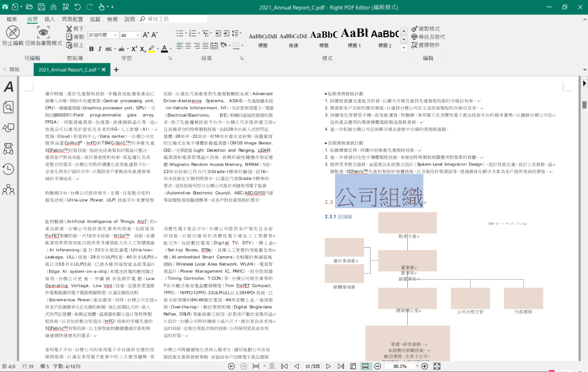Open the search panel in left sidebar
The width and height of the screenshot is (588, 372).
click(x=8, y=107)
